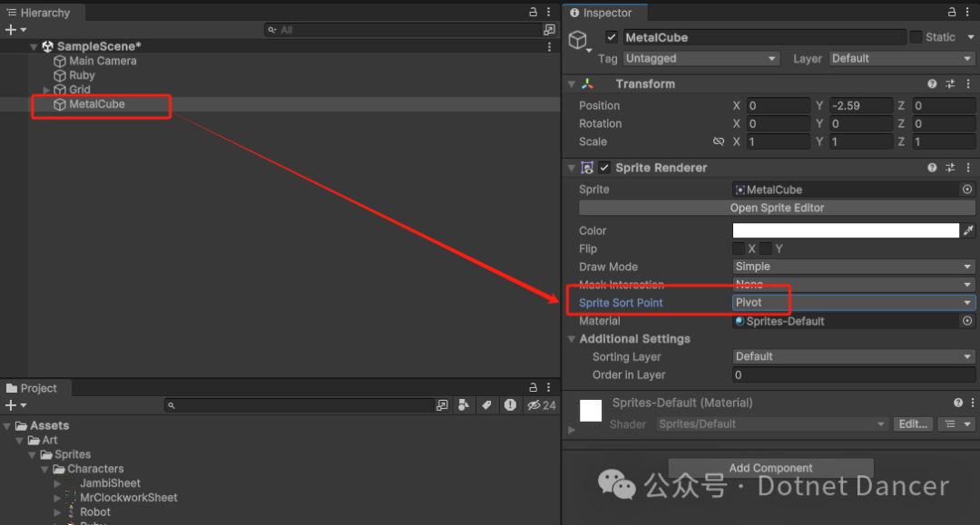Open the Transform component context menu
Screen dimensions: 980x525
[968, 83]
